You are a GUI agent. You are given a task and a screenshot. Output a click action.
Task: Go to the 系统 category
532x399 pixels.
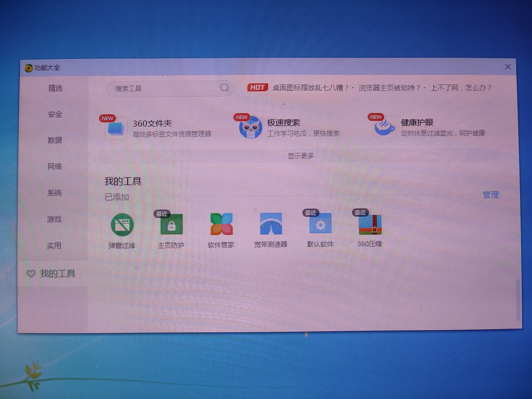click(55, 193)
